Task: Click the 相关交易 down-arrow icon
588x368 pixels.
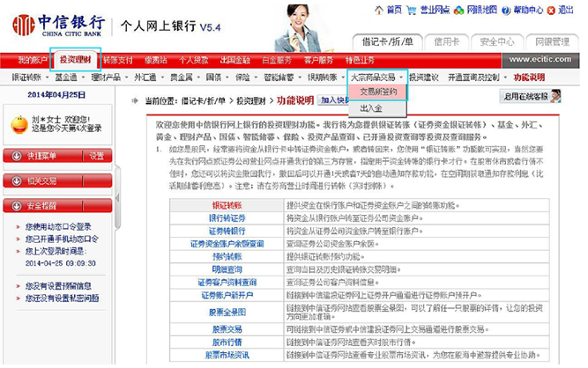Action: [x=16, y=180]
